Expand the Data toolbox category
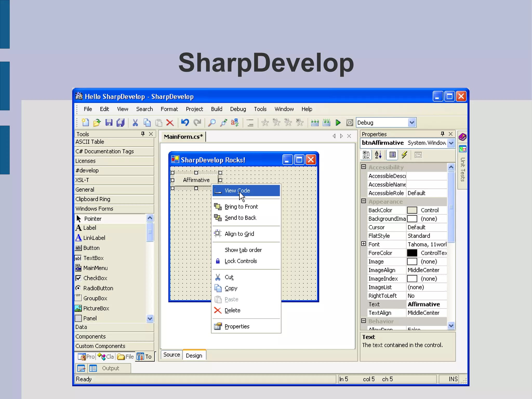The width and height of the screenshot is (532, 399). click(x=114, y=327)
